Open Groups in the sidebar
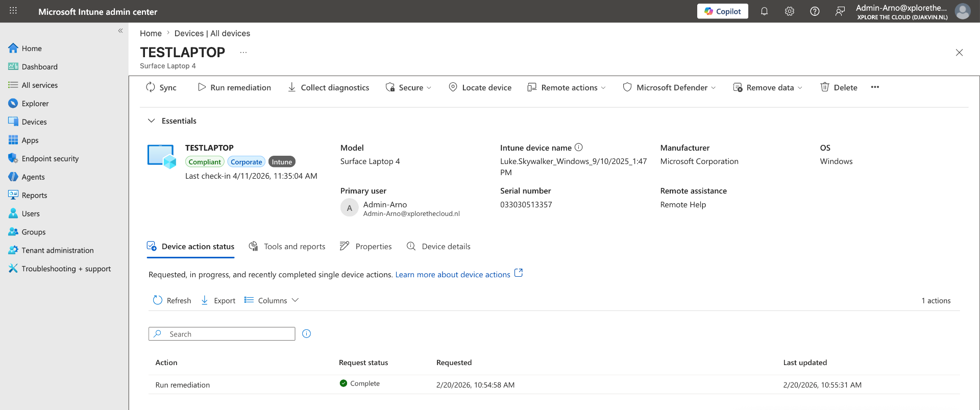Image resolution: width=980 pixels, height=410 pixels. pyautogui.click(x=27, y=232)
